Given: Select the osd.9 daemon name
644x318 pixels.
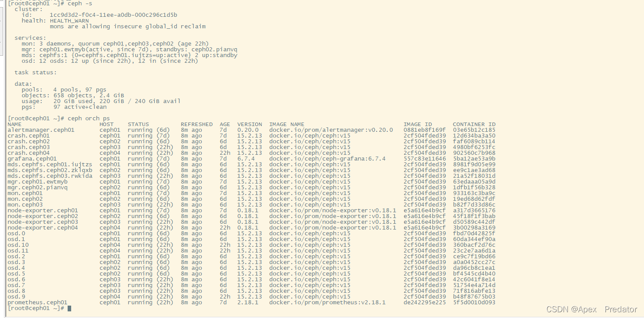Looking at the screenshot, I should click(16, 297).
